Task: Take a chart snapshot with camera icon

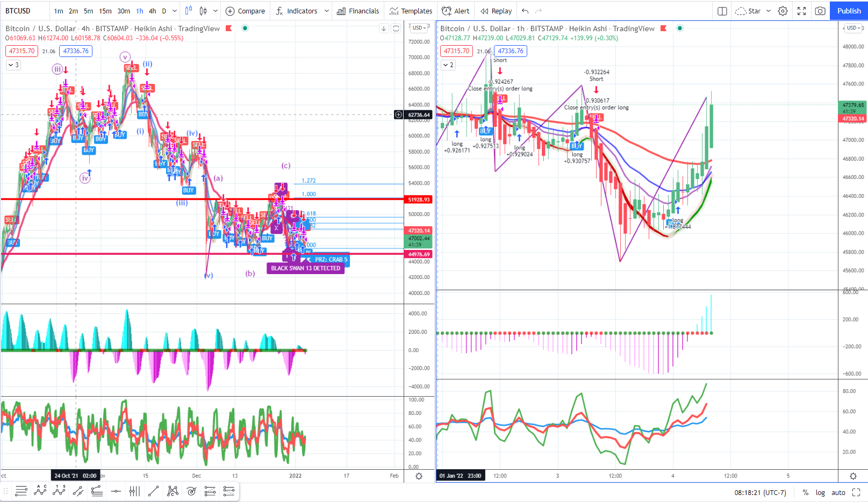Action: (820, 11)
